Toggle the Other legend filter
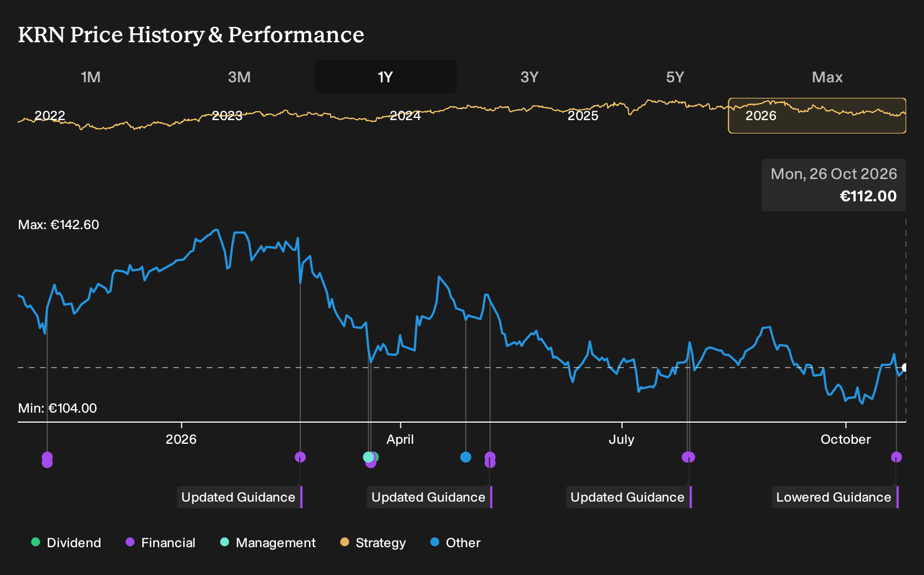 (455, 543)
